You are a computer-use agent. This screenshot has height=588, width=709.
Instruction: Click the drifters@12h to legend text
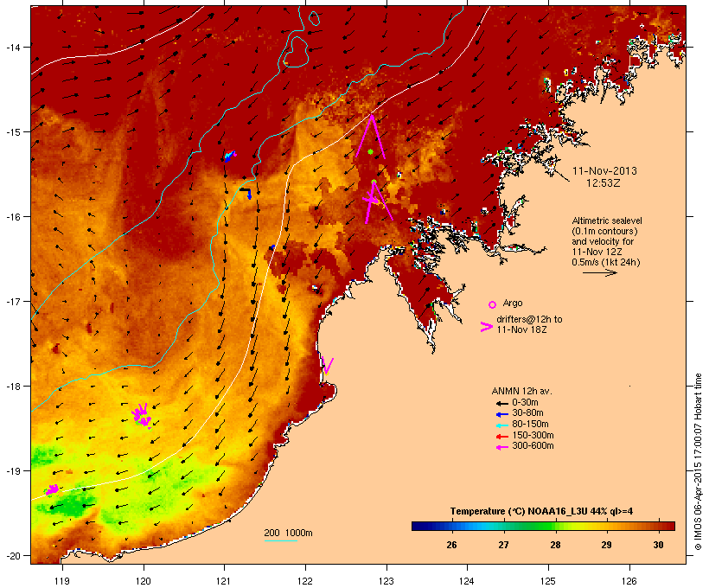pos(529,319)
